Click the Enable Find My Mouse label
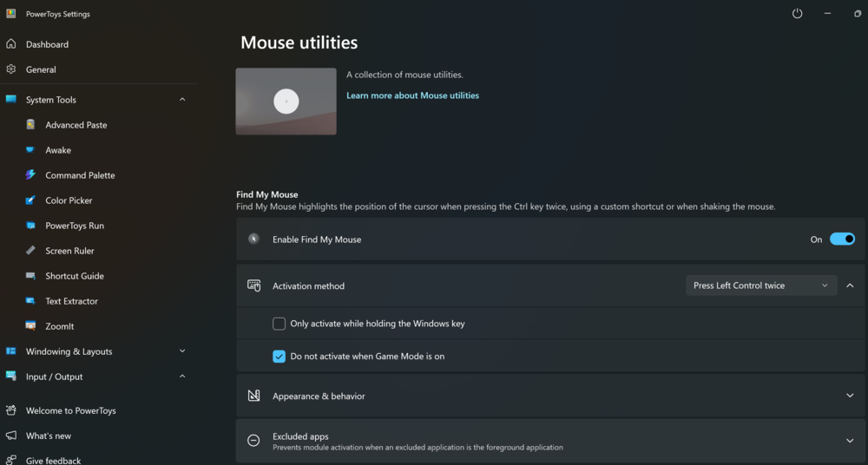This screenshot has height=465, width=868. pyautogui.click(x=317, y=239)
